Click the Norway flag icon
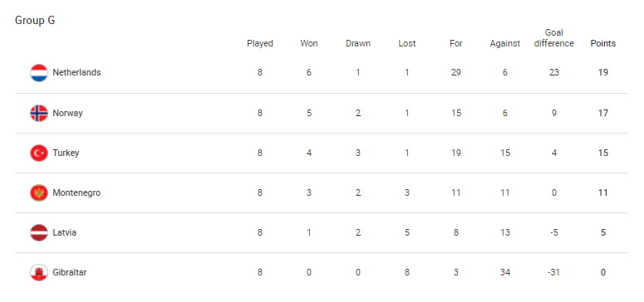Viewport: 644px width, 302px height. pos(39,113)
